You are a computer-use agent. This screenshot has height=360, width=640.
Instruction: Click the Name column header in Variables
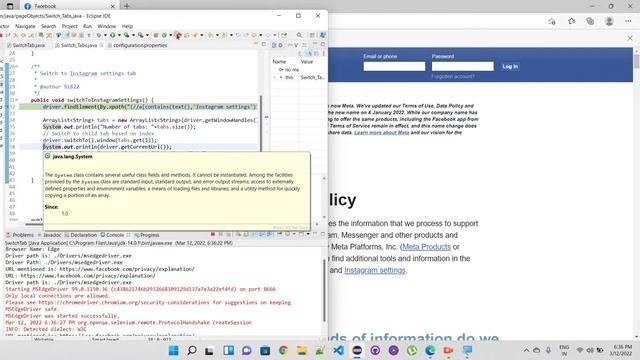(279, 62)
